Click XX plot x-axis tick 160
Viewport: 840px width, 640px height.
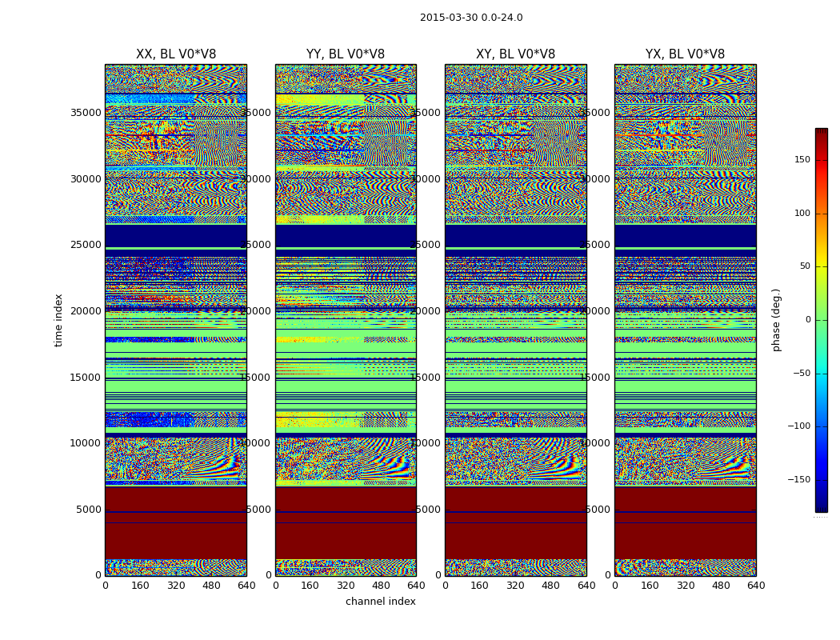click(x=140, y=586)
